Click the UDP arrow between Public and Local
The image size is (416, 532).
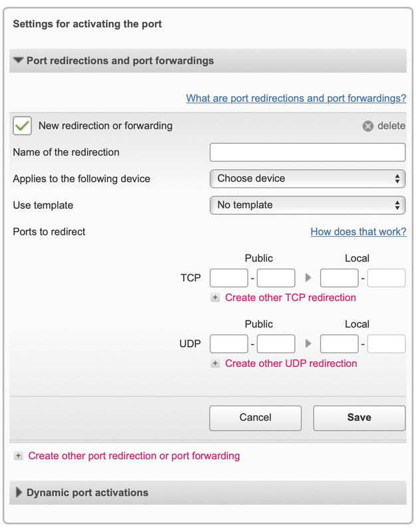[308, 344]
